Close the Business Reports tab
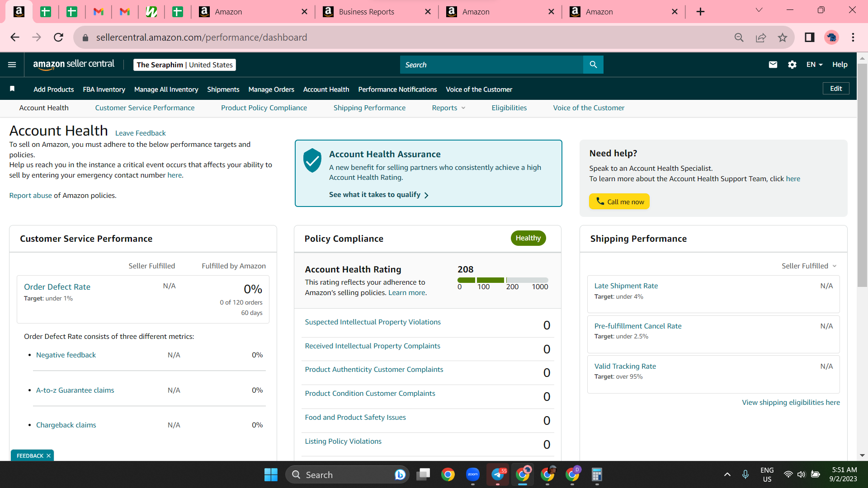 click(x=428, y=12)
